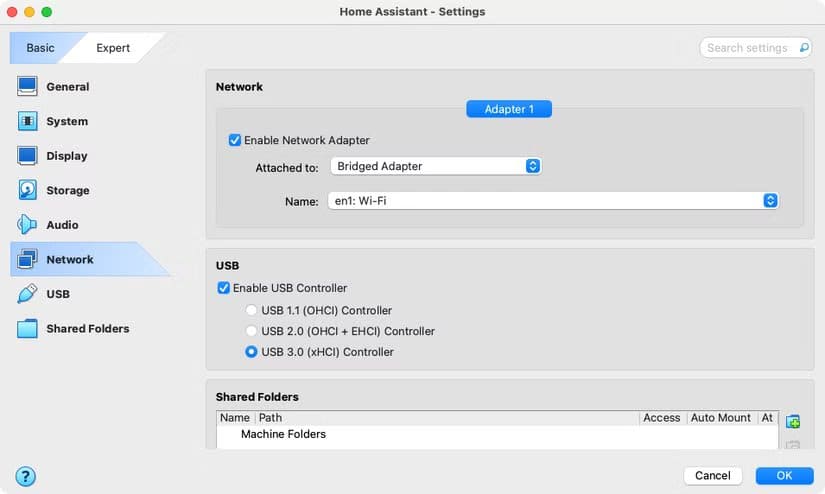
Task: Select USB 1.1 (OHCI) Controller option
Action: (x=252, y=311)
